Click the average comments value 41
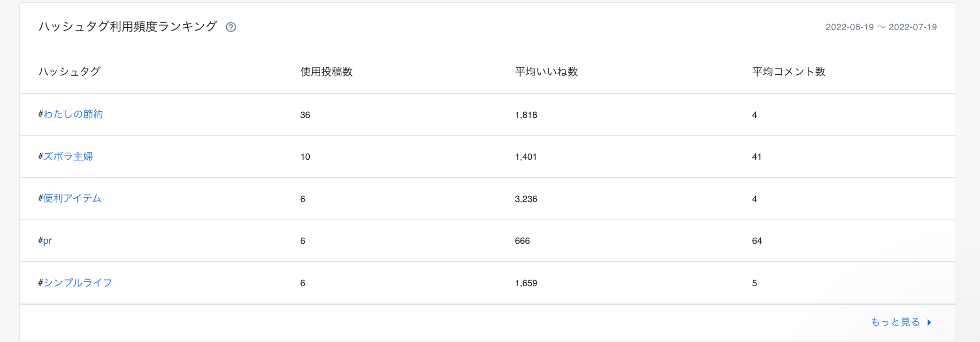The width and height of the screenshot is (980, 342). click(x=757, y=157)
